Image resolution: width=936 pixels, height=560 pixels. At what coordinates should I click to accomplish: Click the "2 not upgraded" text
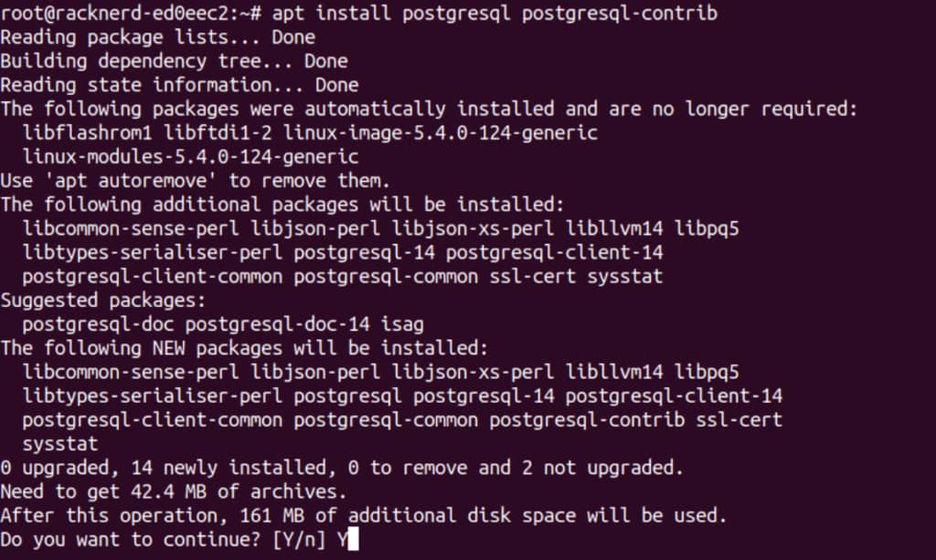click(603, 468)
